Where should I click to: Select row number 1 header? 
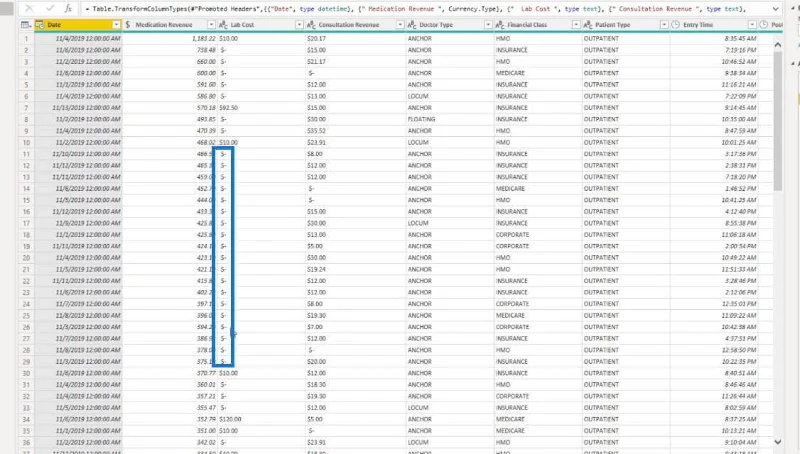point(26,38)
